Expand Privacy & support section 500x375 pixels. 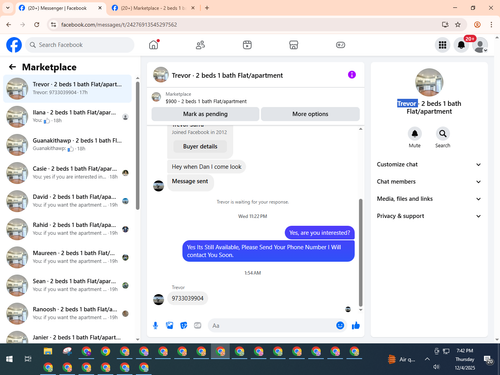pyautogui.click(x=429, y=216)
